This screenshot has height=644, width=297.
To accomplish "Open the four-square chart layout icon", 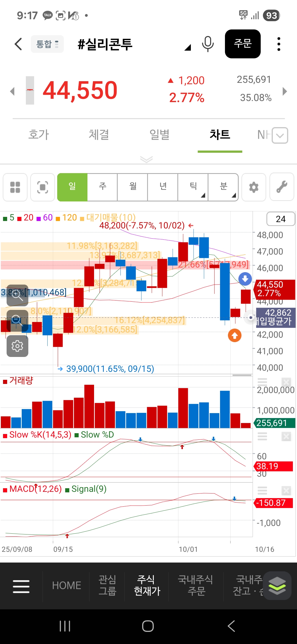I will pyautogui.click(x=15, y=187).
